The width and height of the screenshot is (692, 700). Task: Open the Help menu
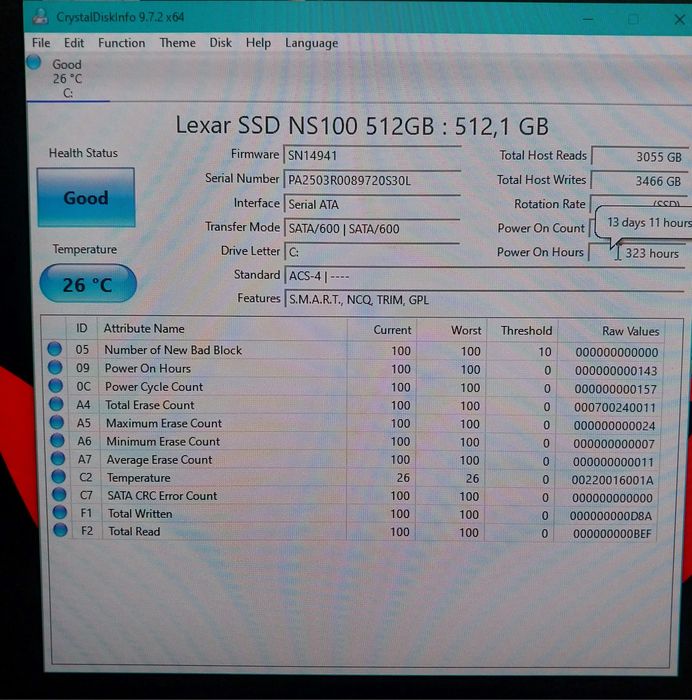(258, 43)
